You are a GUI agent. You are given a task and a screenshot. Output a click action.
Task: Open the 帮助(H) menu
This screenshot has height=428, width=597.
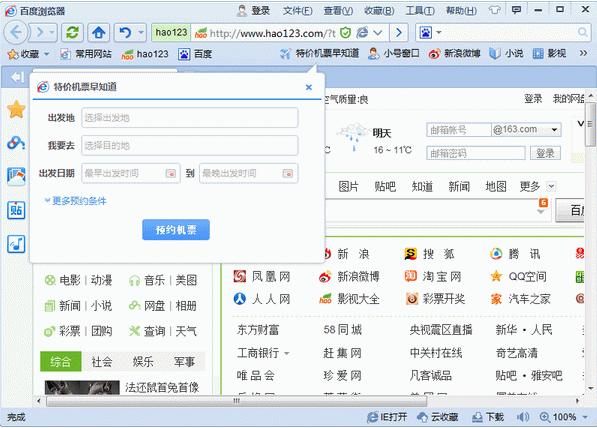[461, 11]
